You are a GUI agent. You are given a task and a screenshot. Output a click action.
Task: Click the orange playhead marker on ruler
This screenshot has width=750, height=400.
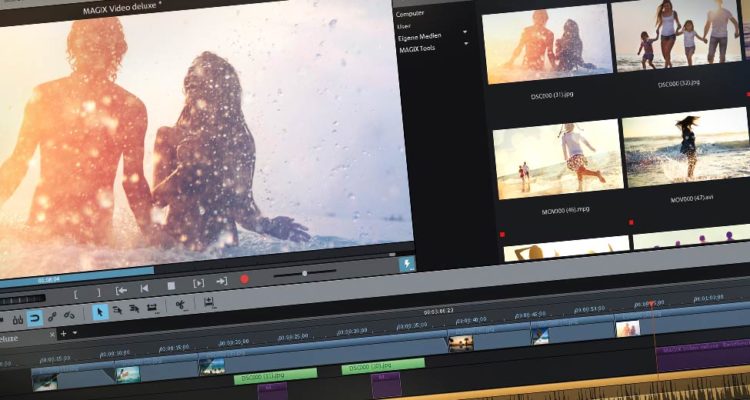pyautogui.click(x=651, y=303)
